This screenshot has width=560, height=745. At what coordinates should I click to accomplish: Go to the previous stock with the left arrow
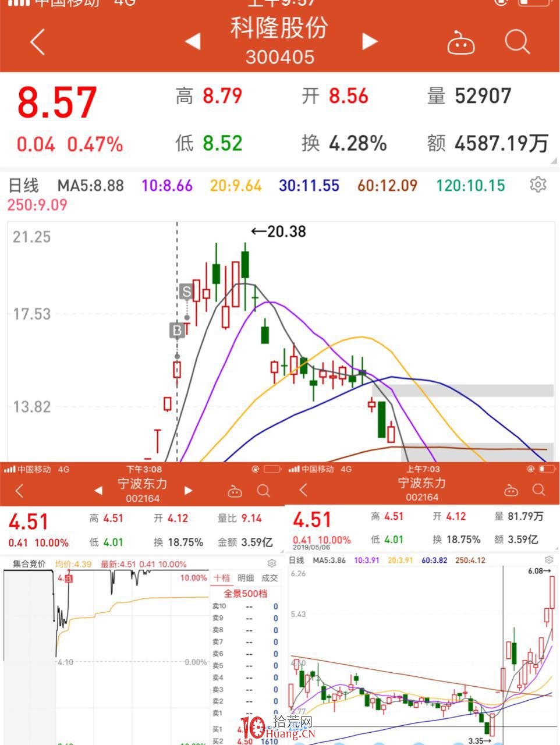pos(193,42)
